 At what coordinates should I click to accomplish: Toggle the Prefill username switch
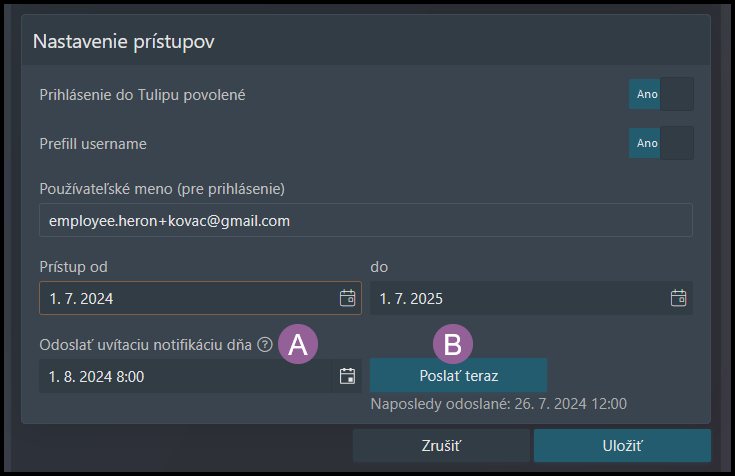coord(661,143)
